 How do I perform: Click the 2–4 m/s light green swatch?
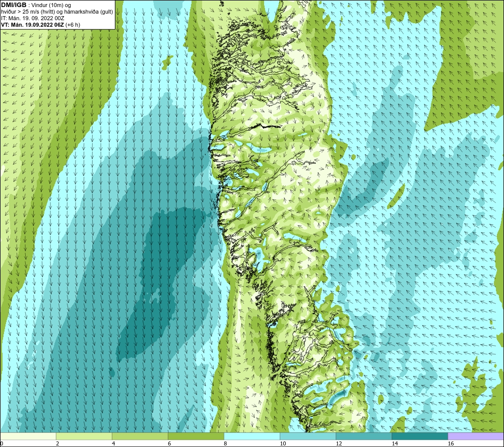84,436
